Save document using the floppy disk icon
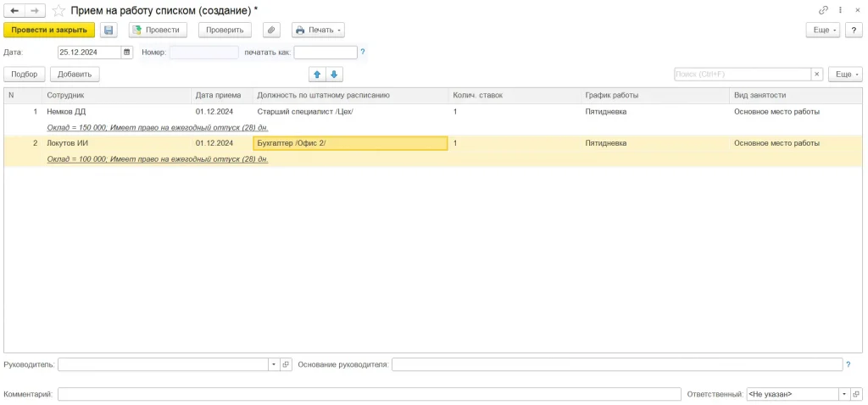 108,30
